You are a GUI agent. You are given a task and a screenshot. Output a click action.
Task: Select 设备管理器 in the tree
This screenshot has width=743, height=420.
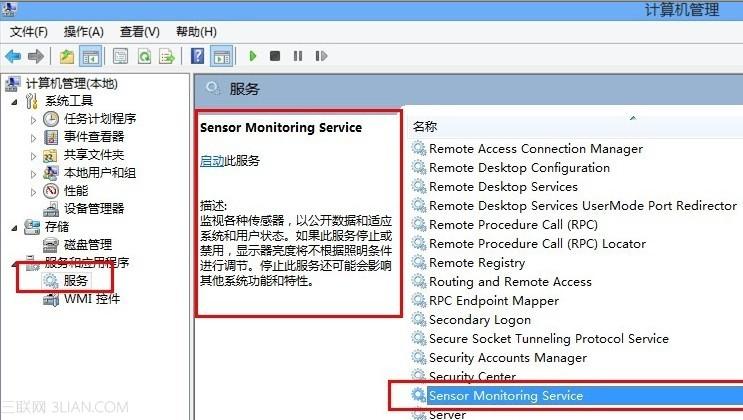pyautogui.click(x=94, y=209)
